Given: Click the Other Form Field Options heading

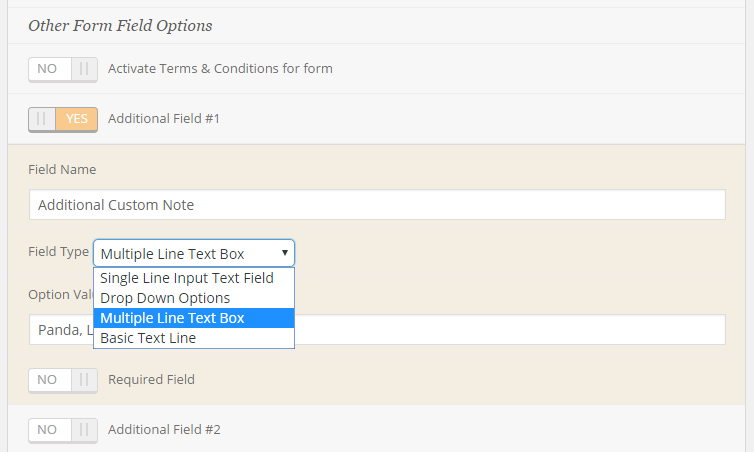Looking at the screenshot, I should pos(120,26).
